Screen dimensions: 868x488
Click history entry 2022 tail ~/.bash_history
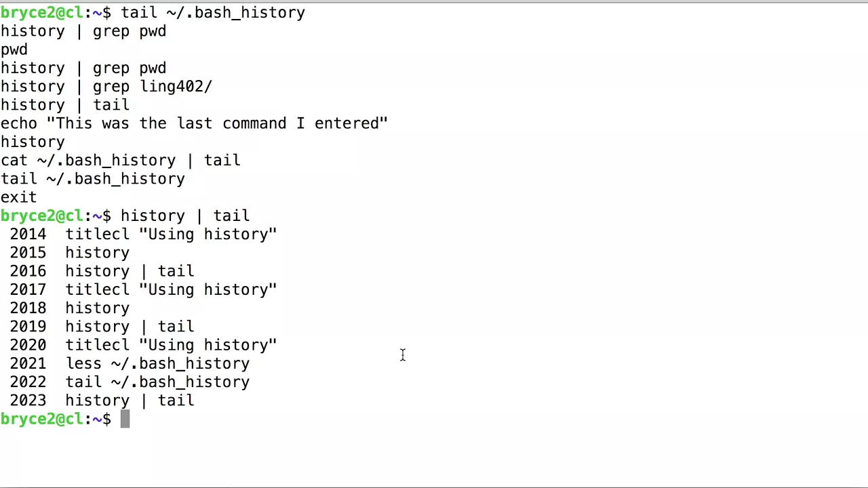point(130,382)
